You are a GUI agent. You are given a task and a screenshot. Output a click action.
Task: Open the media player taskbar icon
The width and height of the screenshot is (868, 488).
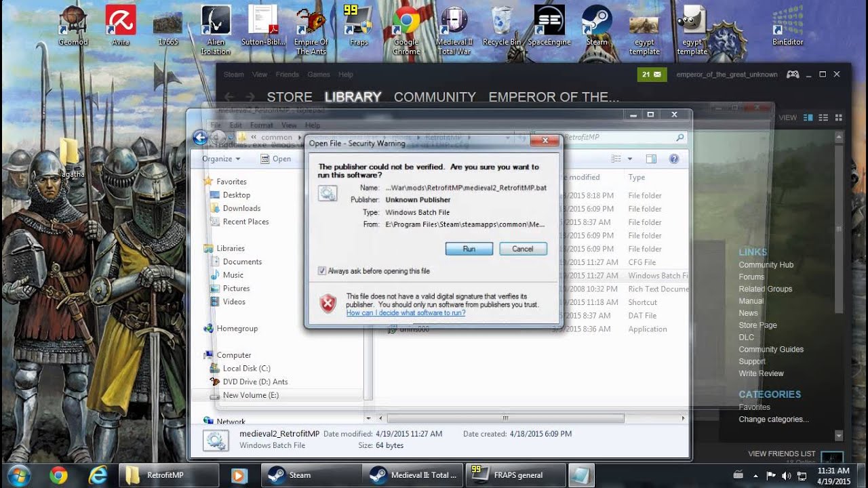pos(239,475)
